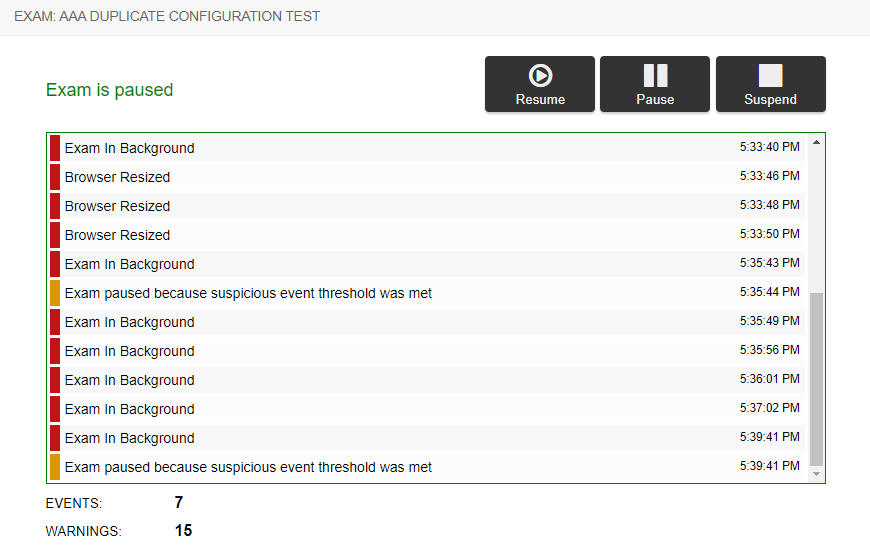Screen dimensions: 870x552
Task: Select the Exam In Background row at 5:37:02 PM
Action: click(427, 409)
